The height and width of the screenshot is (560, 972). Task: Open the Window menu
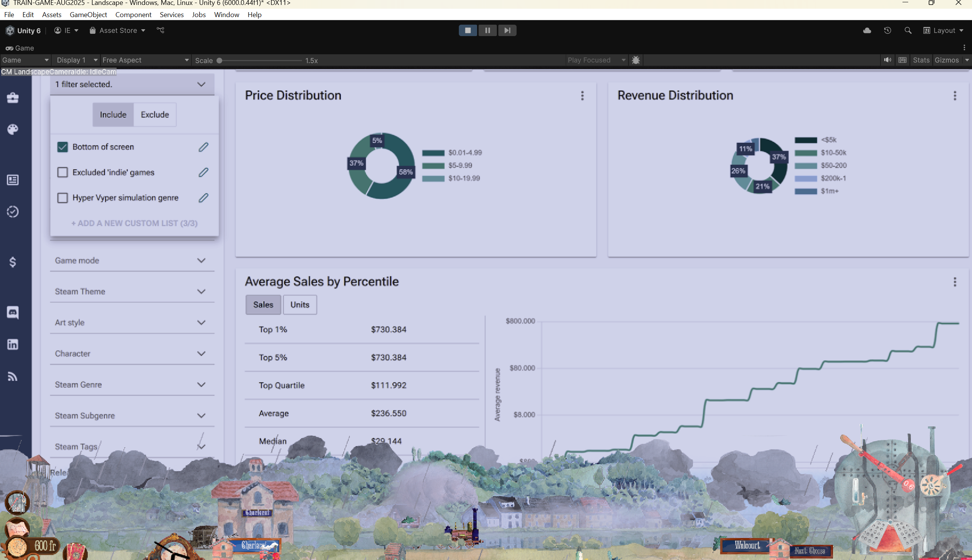pyautogui.click(x=226, y=14)
